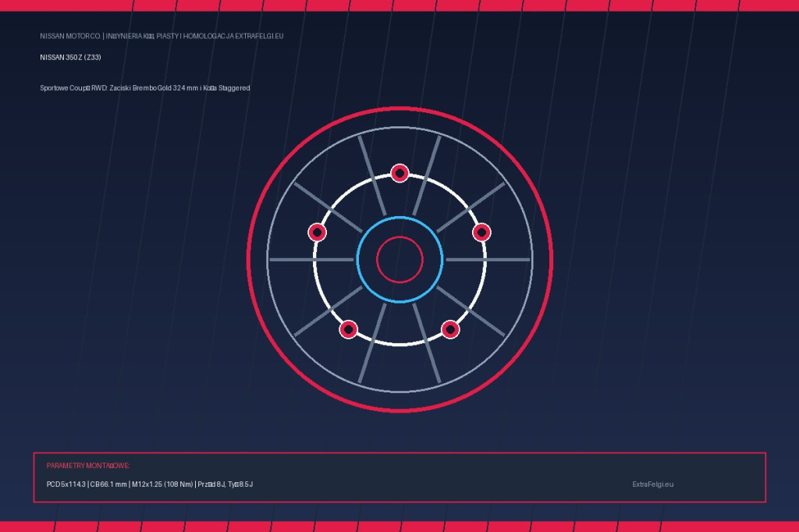Viewport: 799px width, 532px height.
Task: Click the upper-left bolt hole on the wheel
Action: tap(317, 232)
